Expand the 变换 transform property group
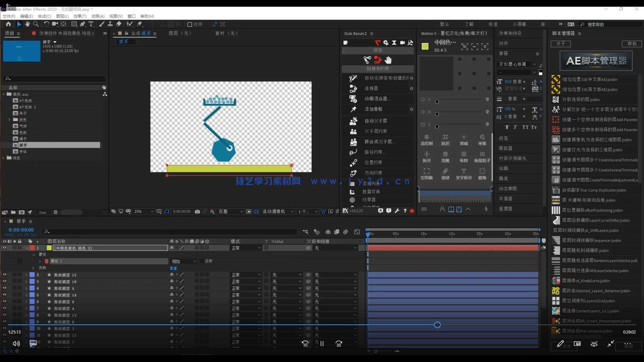The height and width of the screenshot is (362, 644). [33, 268]
